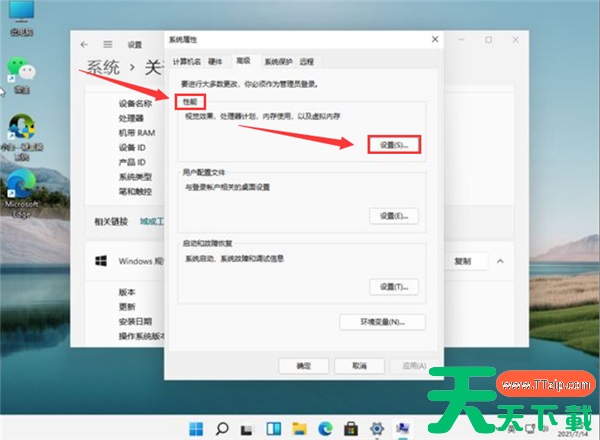Click Windows logo in specifications section
The width and height of the screenshot is (600, 440).
pyautogui.click(x=101, y=261)
